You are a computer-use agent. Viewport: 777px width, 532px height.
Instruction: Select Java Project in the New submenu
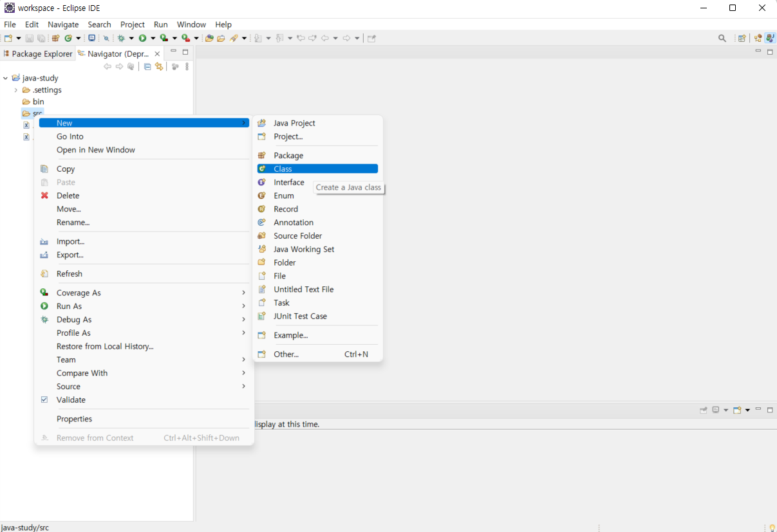(317, 123)
